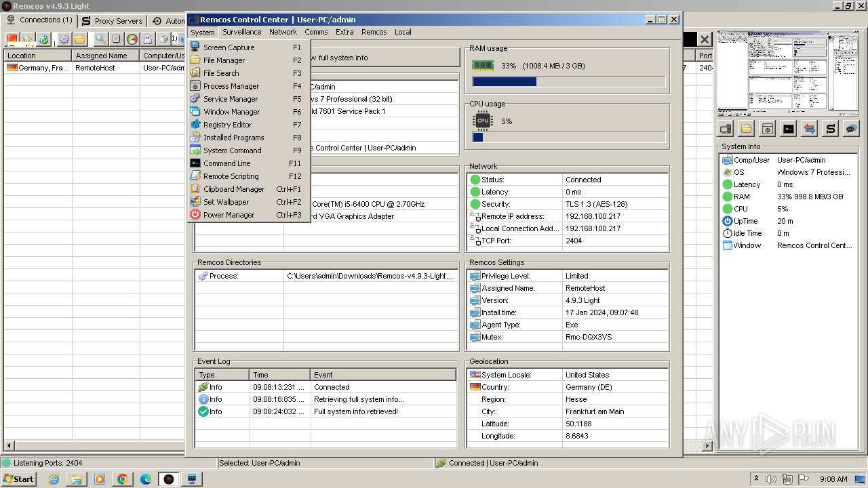Launch Service Manager from menu

tap(249, 99)
